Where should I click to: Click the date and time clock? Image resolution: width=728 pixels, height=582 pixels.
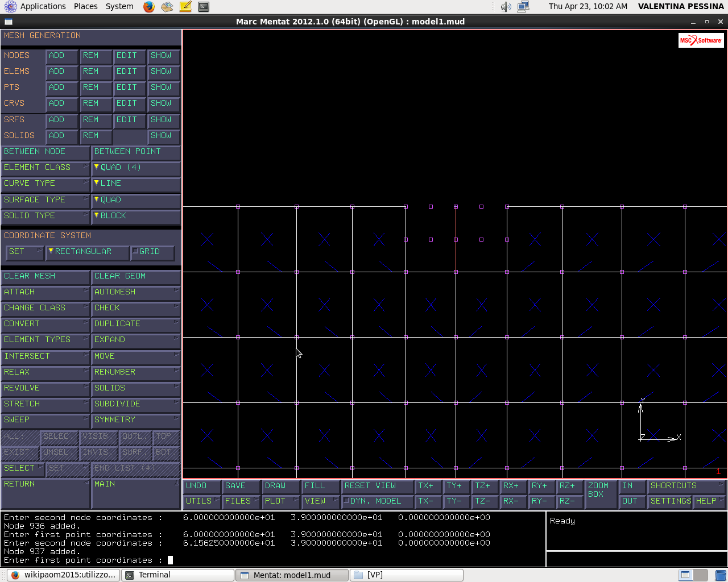pos(588,6)
